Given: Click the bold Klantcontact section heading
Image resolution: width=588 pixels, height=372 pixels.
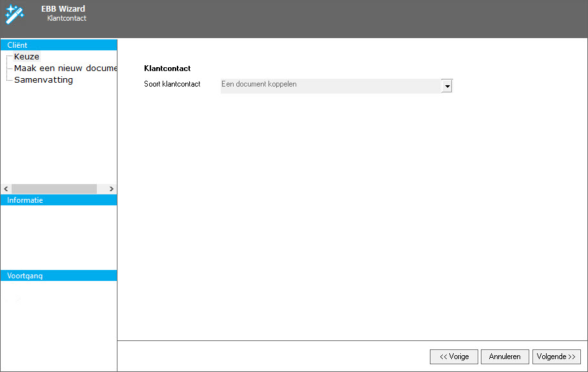Looking at the screenshot, I should (x=167, y=68).
